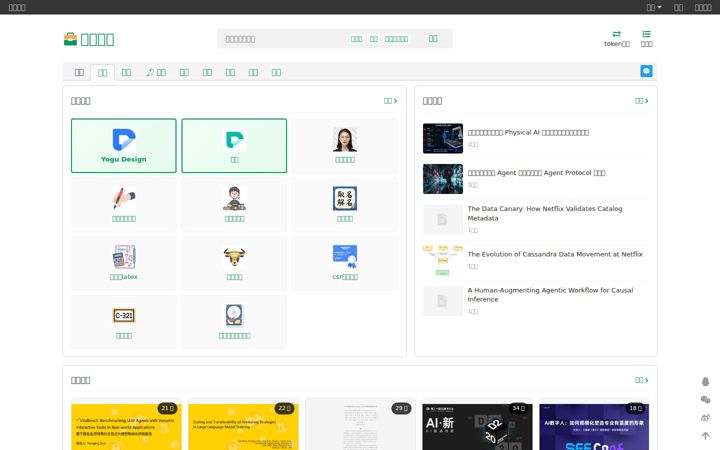Switch to the tab with wrench icon

[x=156, y=73]
